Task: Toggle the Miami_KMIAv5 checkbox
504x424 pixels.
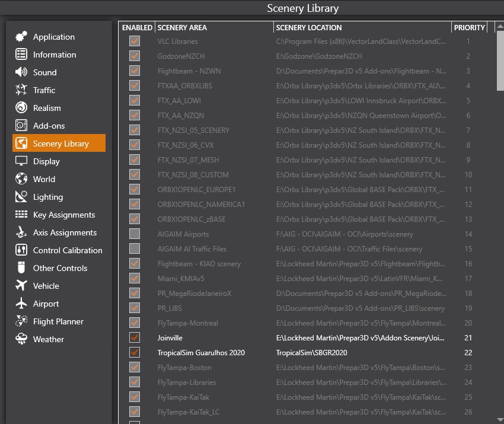Action: [135, 278]
